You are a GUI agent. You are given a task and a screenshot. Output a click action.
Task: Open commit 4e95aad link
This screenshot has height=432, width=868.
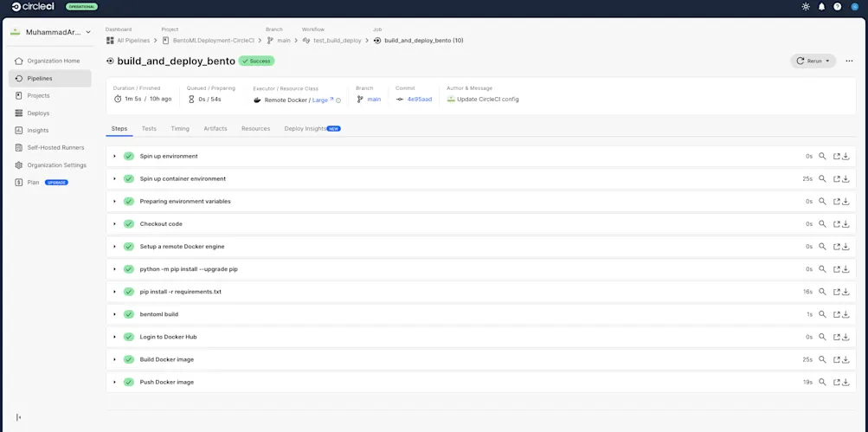pyautogui.click(x=420, y=100)
